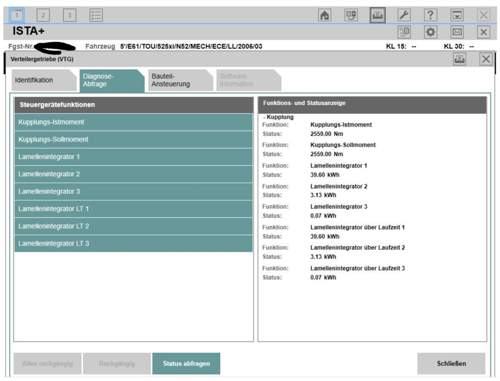Select the Diagnose-Abfrage tab
Image resolution: width=500 pixels, height=381 pixels.
click(112, 80)
